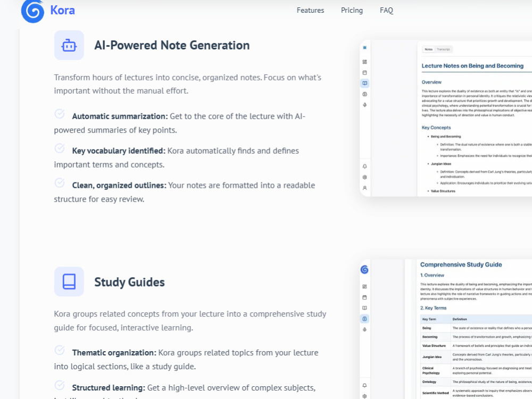
Task: Open the Features navigation link
Action: point(310,11)
